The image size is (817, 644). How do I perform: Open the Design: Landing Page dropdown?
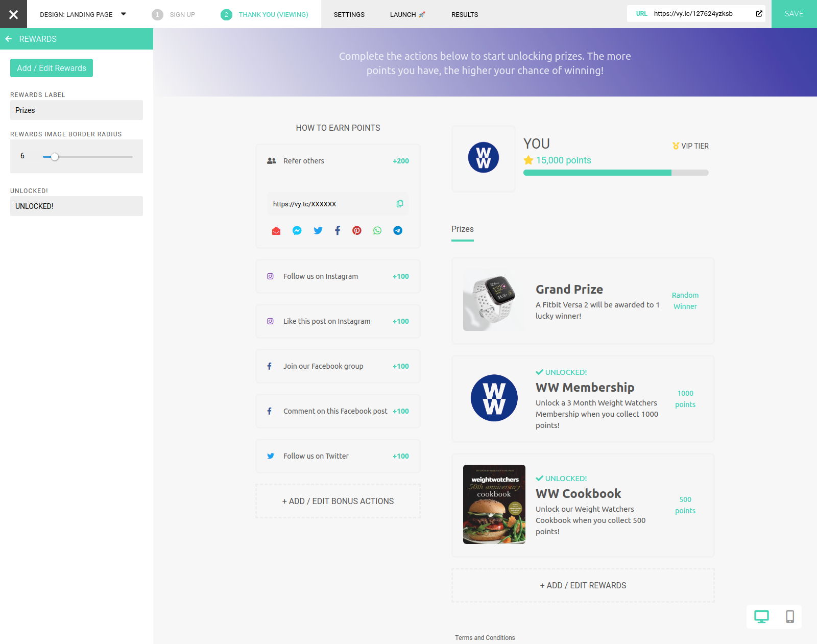[x=83, y=14]
